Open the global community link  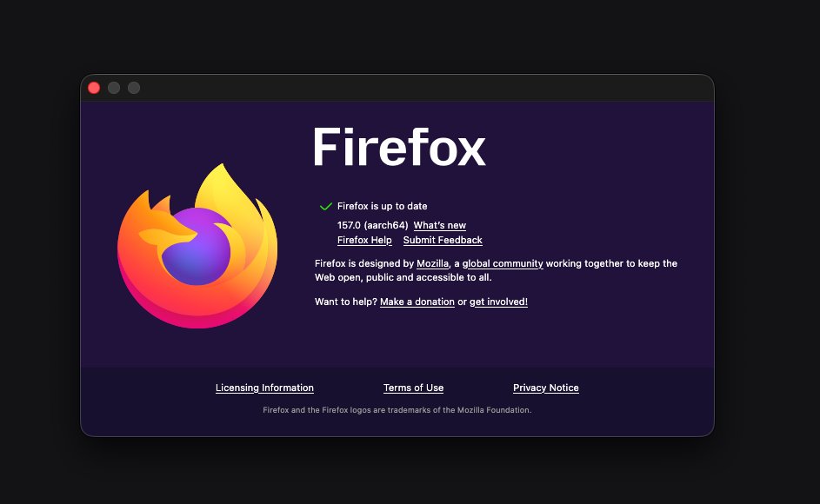pos(503,263)
